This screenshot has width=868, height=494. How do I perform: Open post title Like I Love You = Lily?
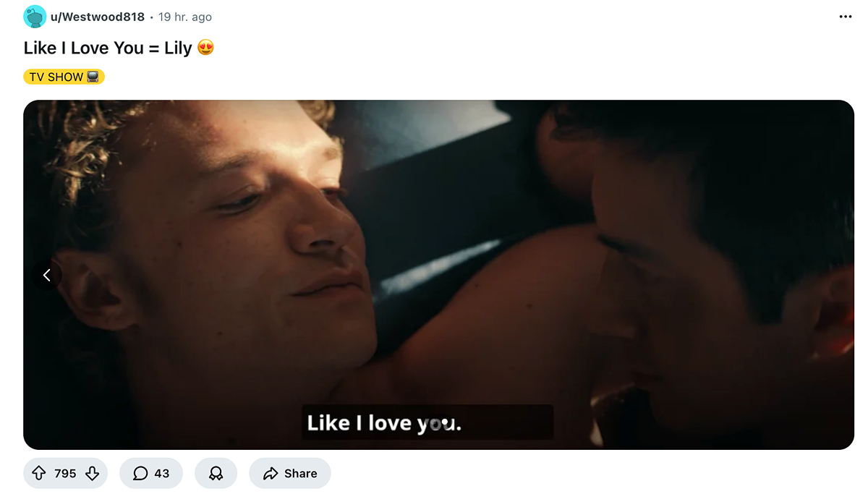click(108, 48)
